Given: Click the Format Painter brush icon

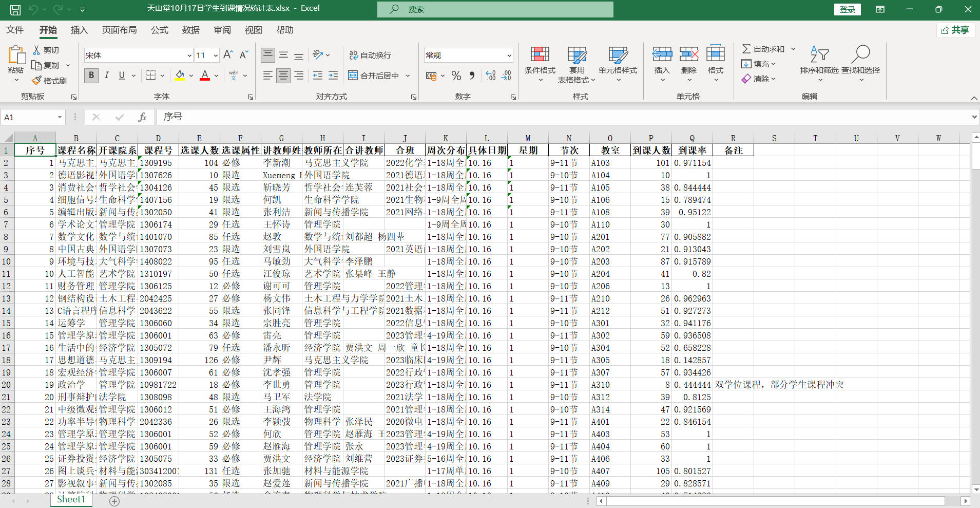Looking at the screenshot, I should (x=37, y=81).
